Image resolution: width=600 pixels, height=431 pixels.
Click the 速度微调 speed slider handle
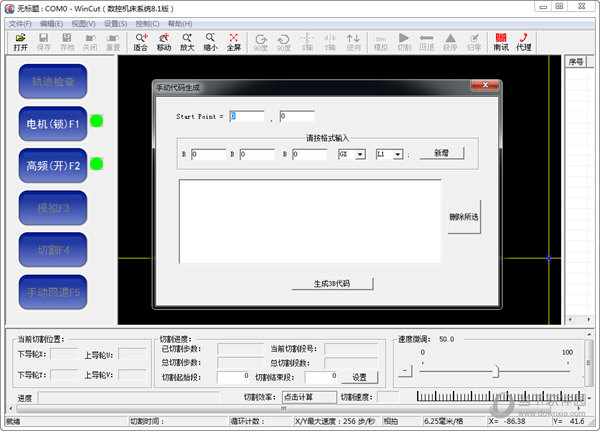pos(496,371)
